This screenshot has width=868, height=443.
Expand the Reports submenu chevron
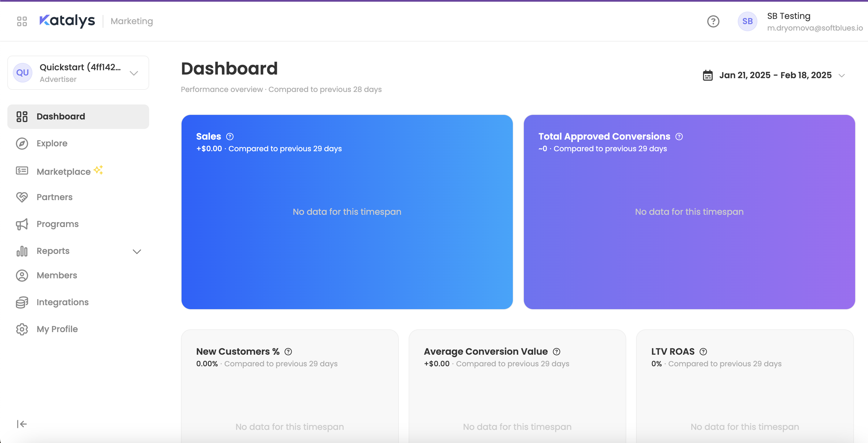pyautogui.click(x=137, y=251)
